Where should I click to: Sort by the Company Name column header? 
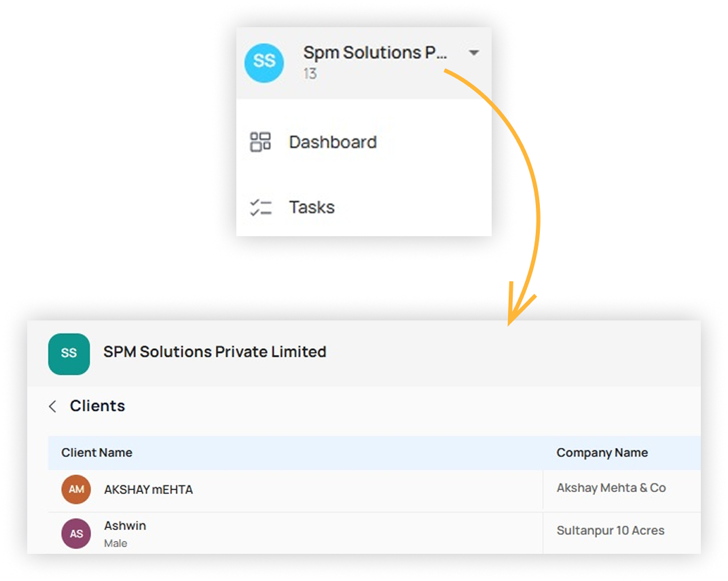tap(602, 453)
